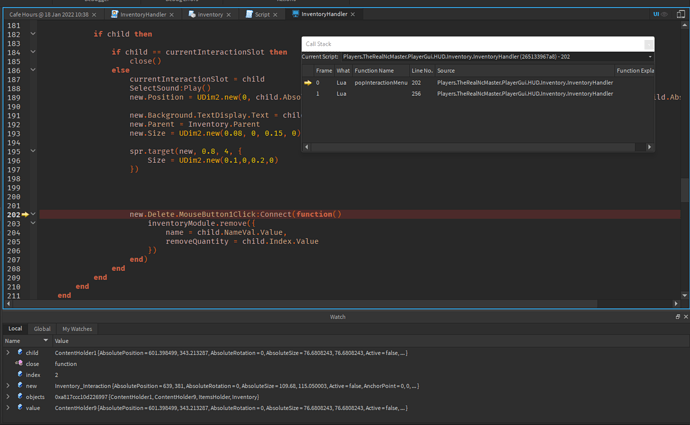Open the first InventoryHandler script tab
Viewport: 690px width, 425px height.
[x=143, y=15]
